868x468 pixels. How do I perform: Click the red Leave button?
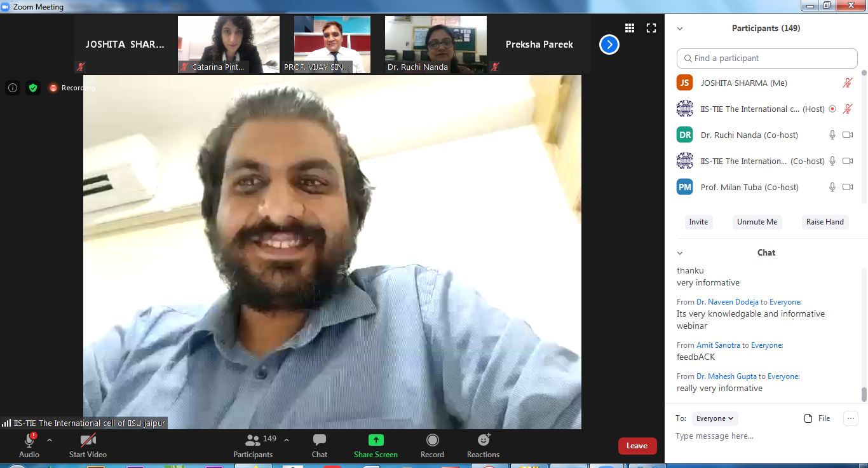tap(637, 446)
